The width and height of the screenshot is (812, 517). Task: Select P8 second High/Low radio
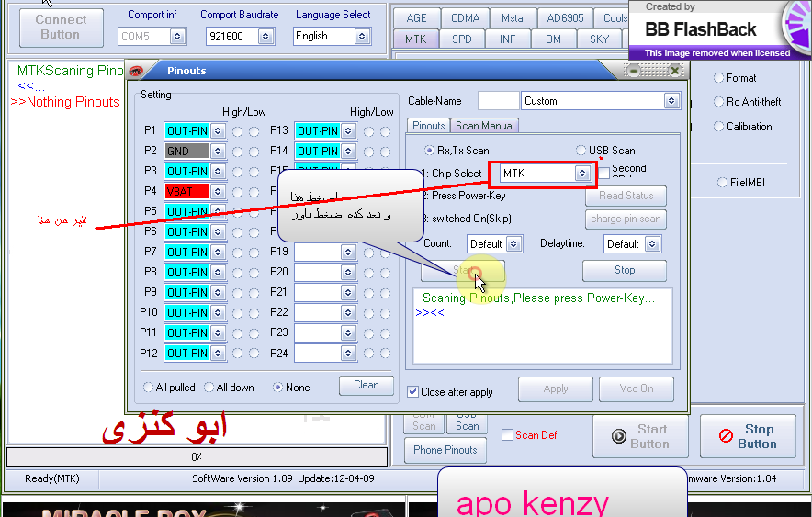click(x=254, y=274)
